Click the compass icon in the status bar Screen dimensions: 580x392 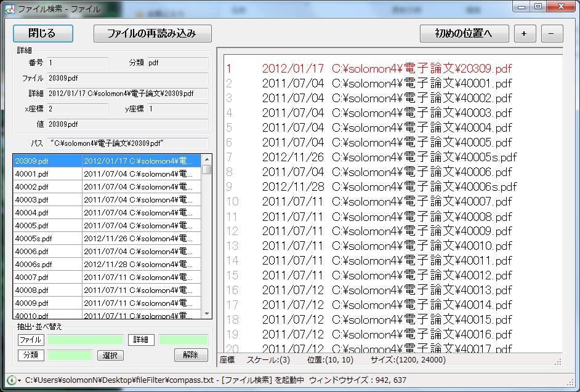[11, 380]
